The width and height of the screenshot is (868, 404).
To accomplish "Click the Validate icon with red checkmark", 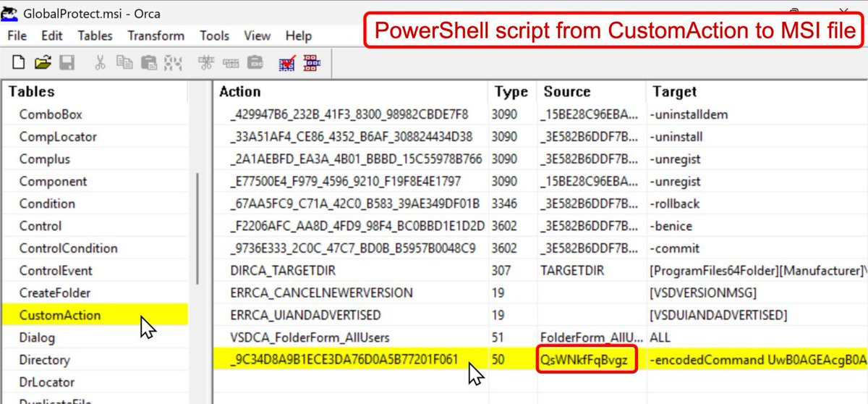I will pyautogui.click(x=287, y=64).
